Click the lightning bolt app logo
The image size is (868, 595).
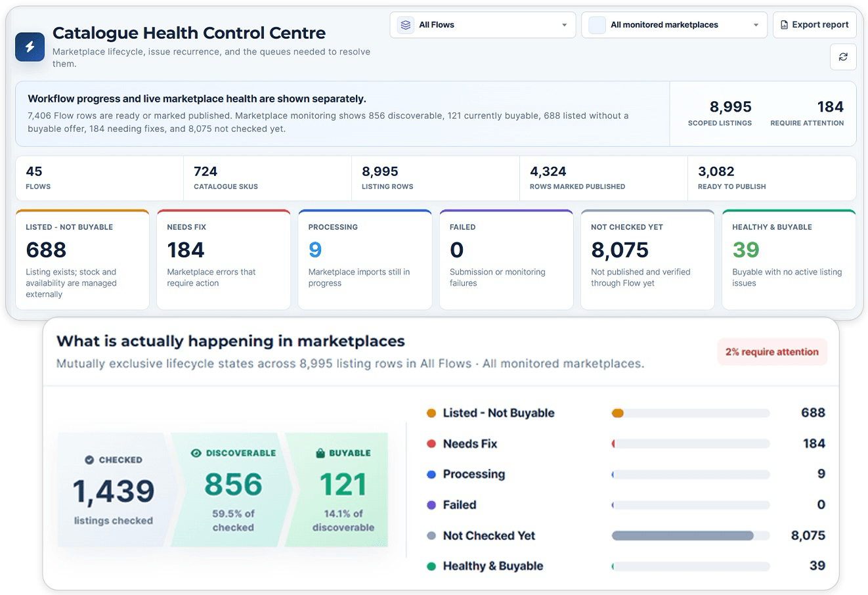30,47
